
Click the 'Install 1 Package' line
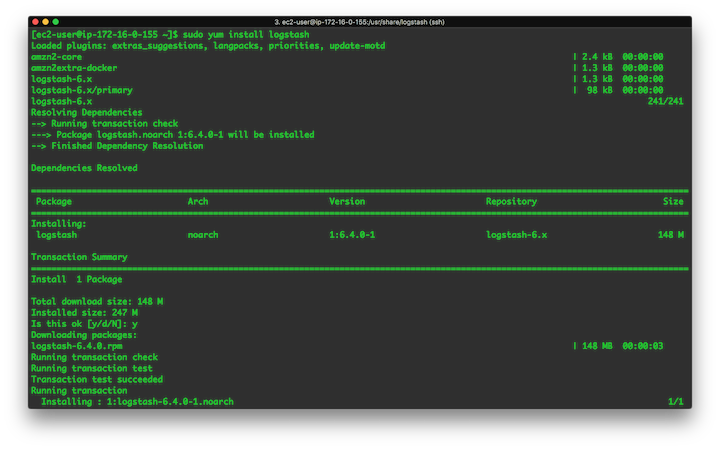pyautogui.click(x=77, y=280)
